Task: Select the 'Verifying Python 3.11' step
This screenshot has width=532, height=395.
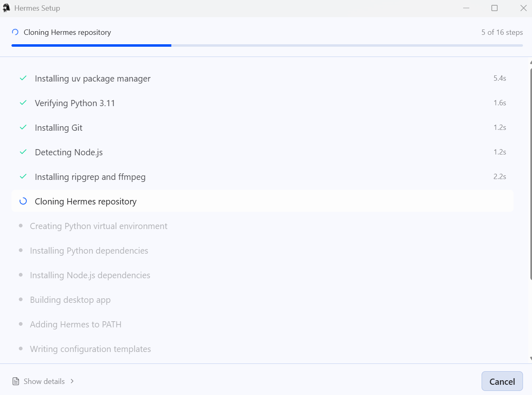Action: (x=262, y=103)
